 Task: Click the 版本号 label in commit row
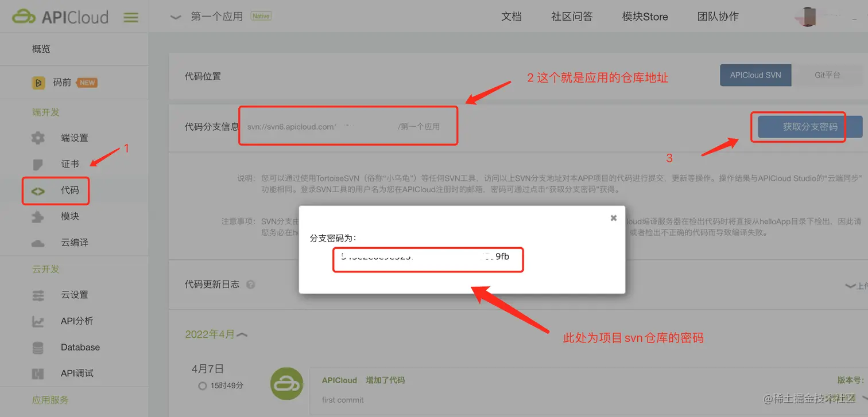pyautogui.click(x=850, y=380)
